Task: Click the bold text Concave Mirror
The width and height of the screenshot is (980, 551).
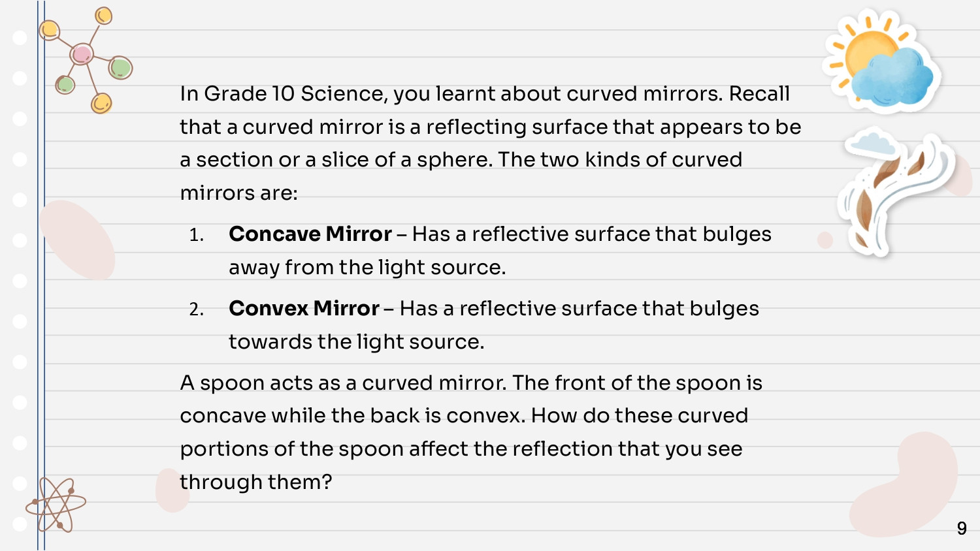Action: 310,234
